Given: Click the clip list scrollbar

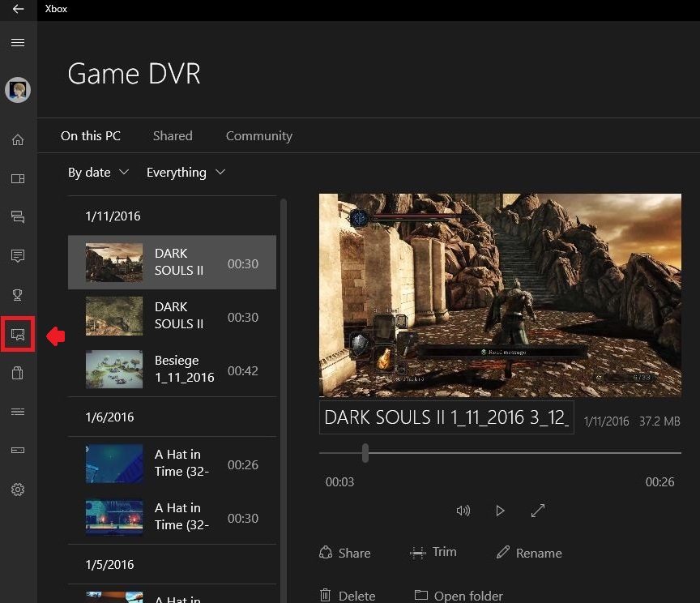Looking at the screenshot, I should (283, 400).
